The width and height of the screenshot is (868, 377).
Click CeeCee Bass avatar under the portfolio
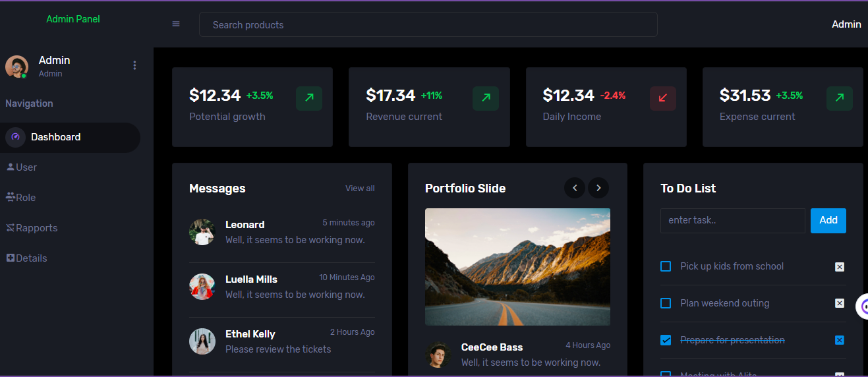click(x=438, y=355)
